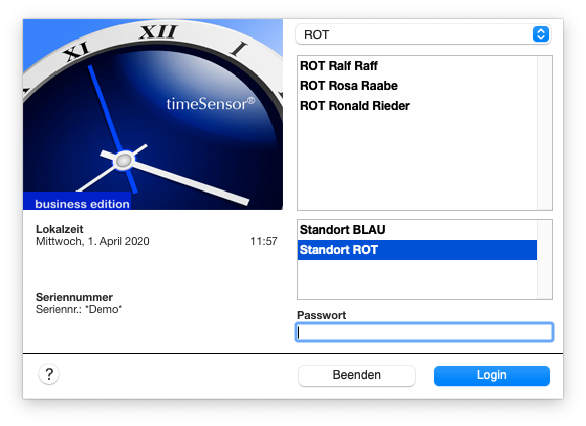Viewport: 586px width, 426px height.
Task: Click the timeSensor clock logo image
Action: (x=153, y=114)
